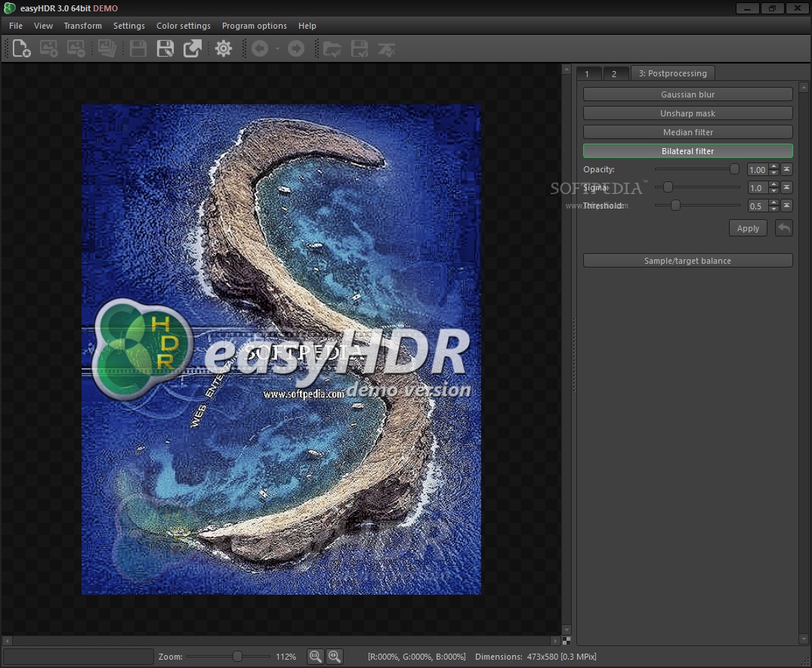Click the right panel scrollbar down arrow
Image resolution: width=812 pixels, height=668 pixels.
coord(803,639)
